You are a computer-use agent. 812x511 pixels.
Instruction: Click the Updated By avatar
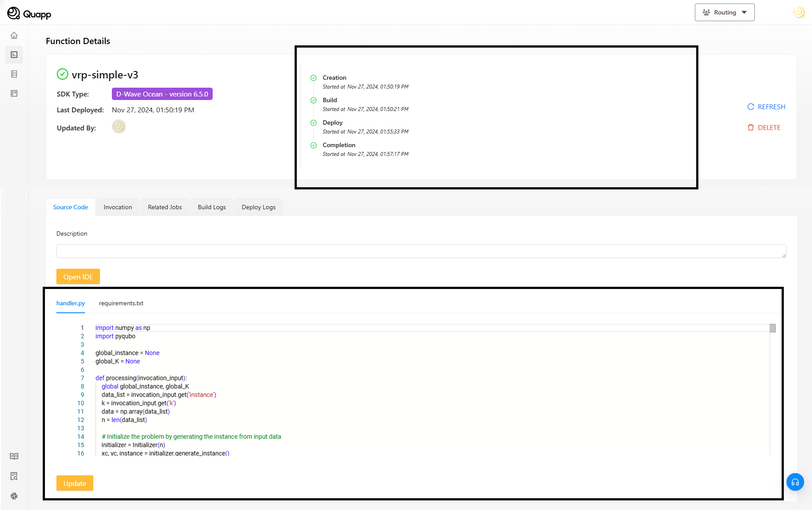tap(119, 127)
